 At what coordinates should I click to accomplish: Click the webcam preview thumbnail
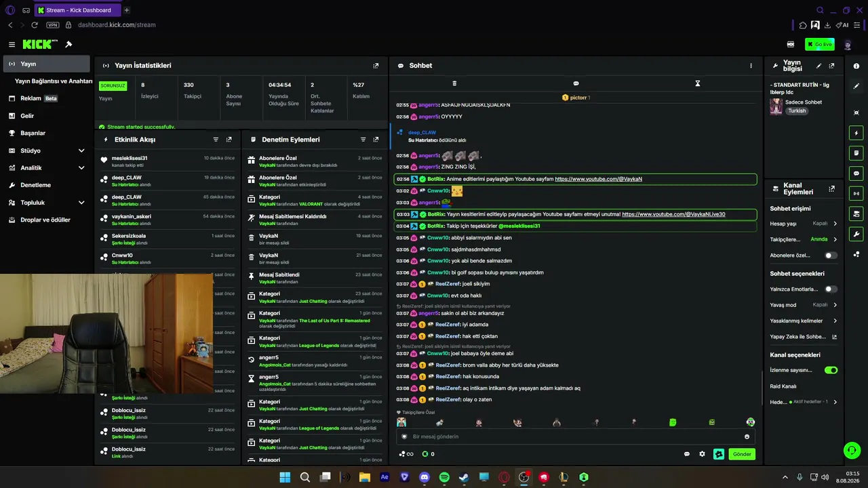[x=106, y=333]
